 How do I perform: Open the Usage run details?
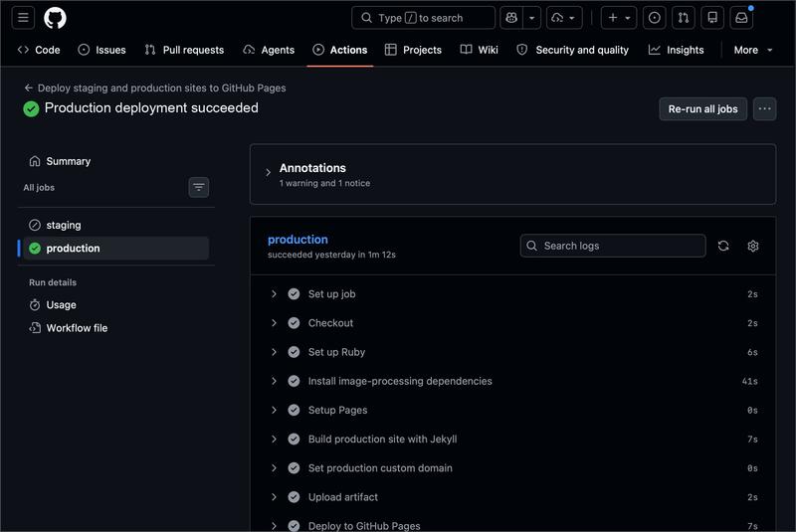tap(116, 305)
